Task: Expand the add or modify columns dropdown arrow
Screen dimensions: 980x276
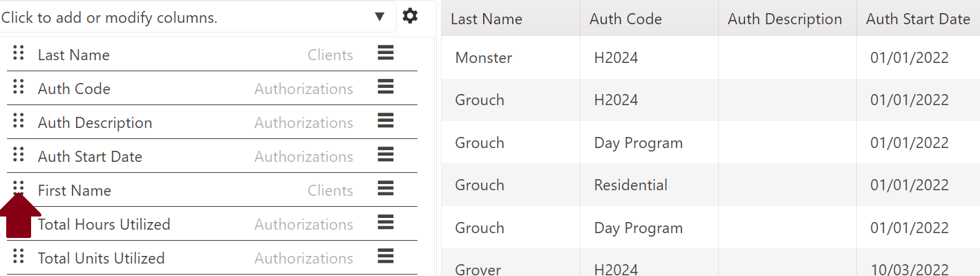Action: 379,17
